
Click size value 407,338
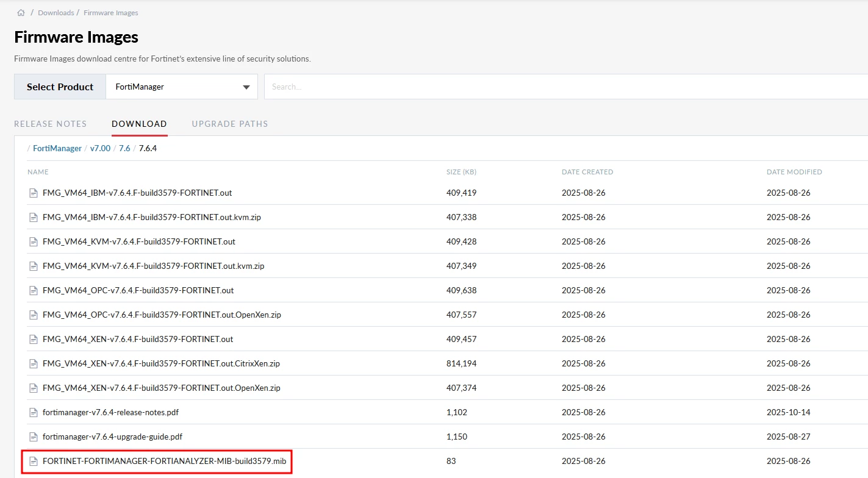[x=461, y=217]
